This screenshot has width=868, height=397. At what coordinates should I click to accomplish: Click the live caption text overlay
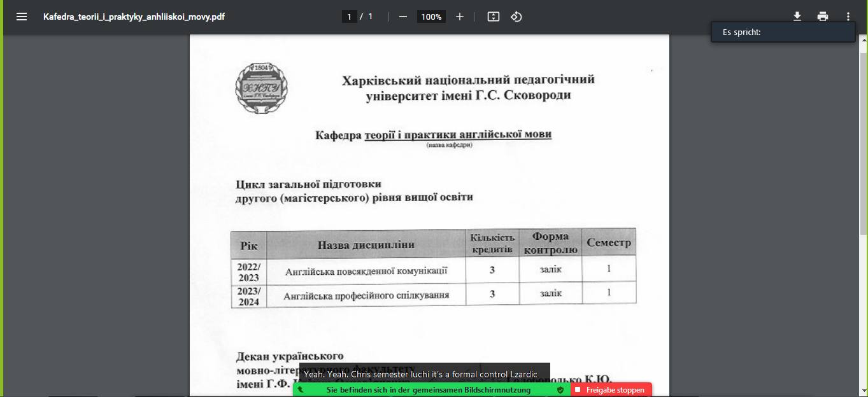424,374
